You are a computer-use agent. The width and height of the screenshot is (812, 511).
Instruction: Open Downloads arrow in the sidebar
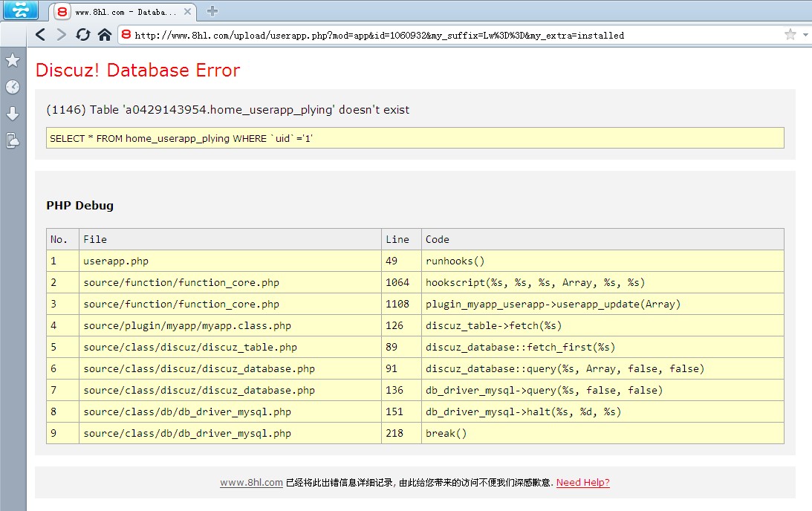pyautogui.click(x=13, y=114)
